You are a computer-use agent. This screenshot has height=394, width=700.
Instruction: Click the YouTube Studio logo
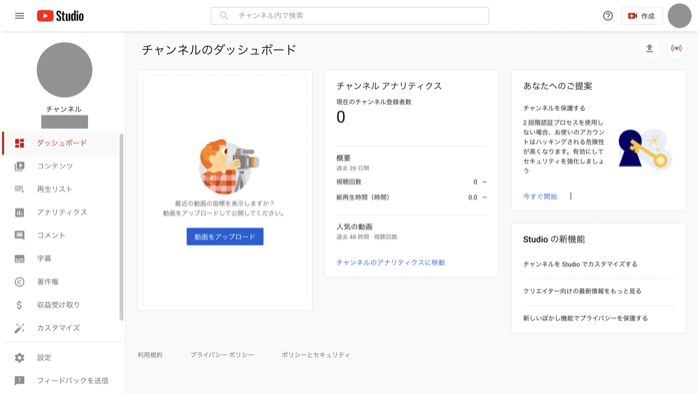pyautogui.click(x=60, y=16)
